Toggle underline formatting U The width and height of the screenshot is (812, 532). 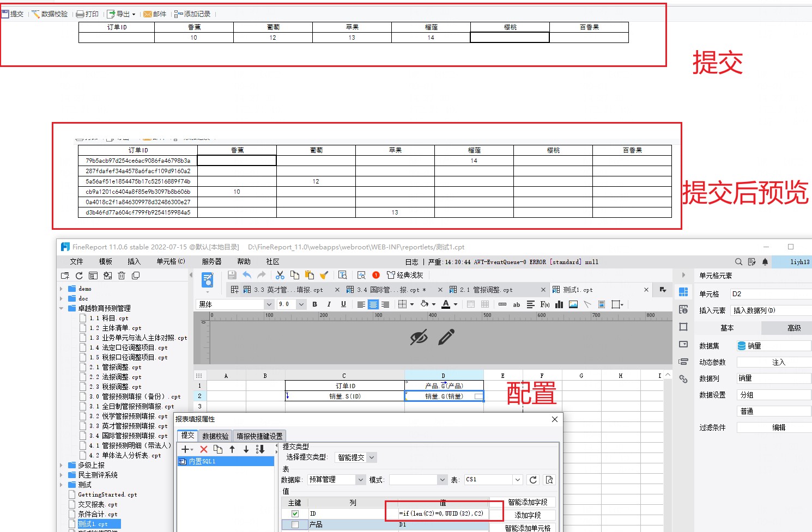pos(343,304)
